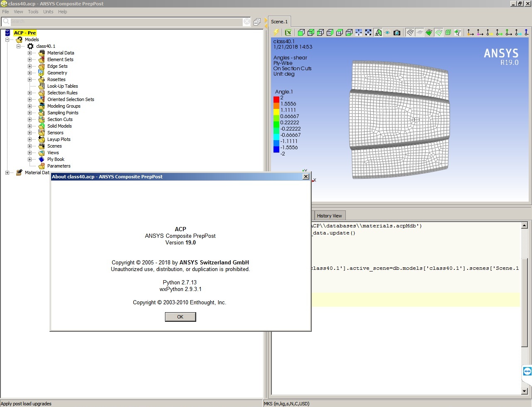Click the Views tree item
Screen dimensions: 532x407
coord(53,153)
